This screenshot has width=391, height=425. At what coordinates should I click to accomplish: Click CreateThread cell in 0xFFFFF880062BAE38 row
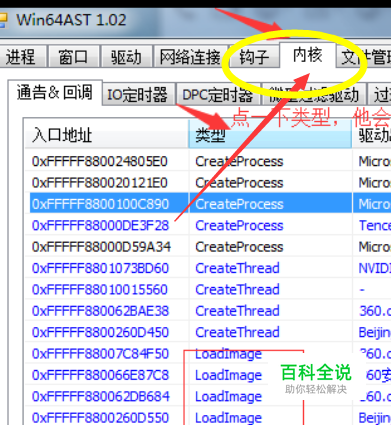[237, 311]
